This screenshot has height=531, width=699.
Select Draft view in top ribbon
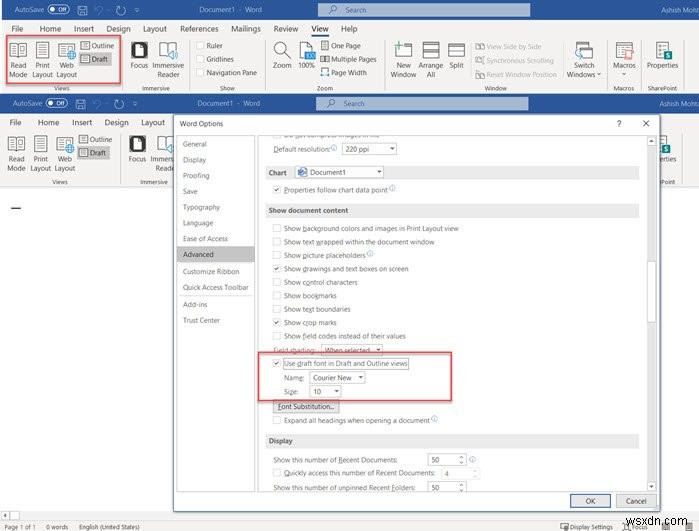(95, 59)
